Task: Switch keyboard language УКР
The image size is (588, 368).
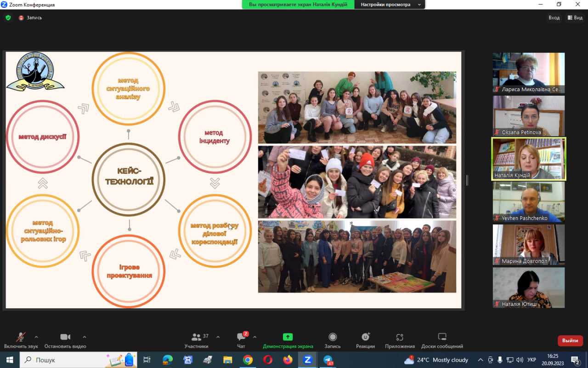Action: [x=531, y=360]
